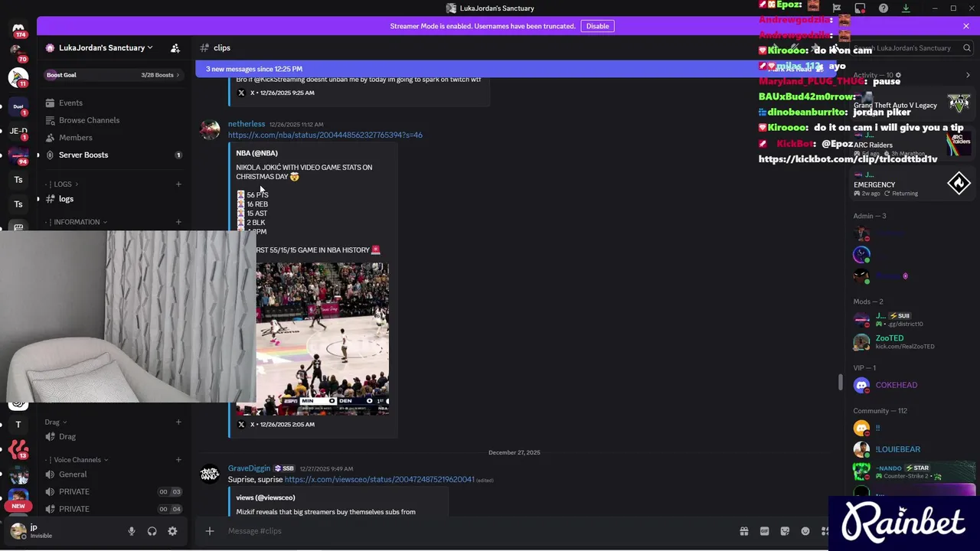Open the gift icon in message bar
The image size is (980, 551).
pyautogui.click(x=743, y=531)
